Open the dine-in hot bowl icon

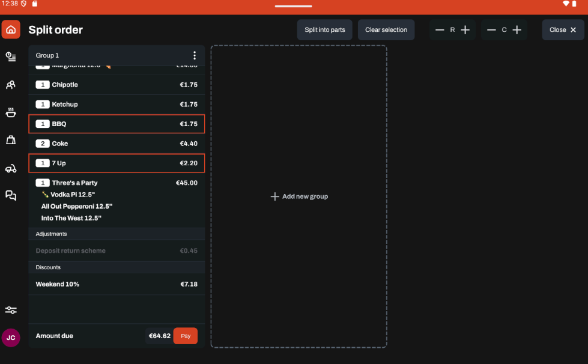tap(11, 112)
